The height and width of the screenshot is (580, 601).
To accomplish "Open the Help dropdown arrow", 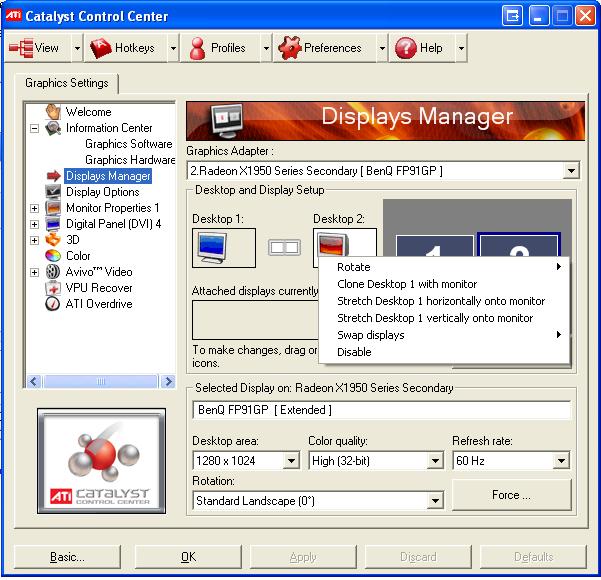I will (461, 48).
